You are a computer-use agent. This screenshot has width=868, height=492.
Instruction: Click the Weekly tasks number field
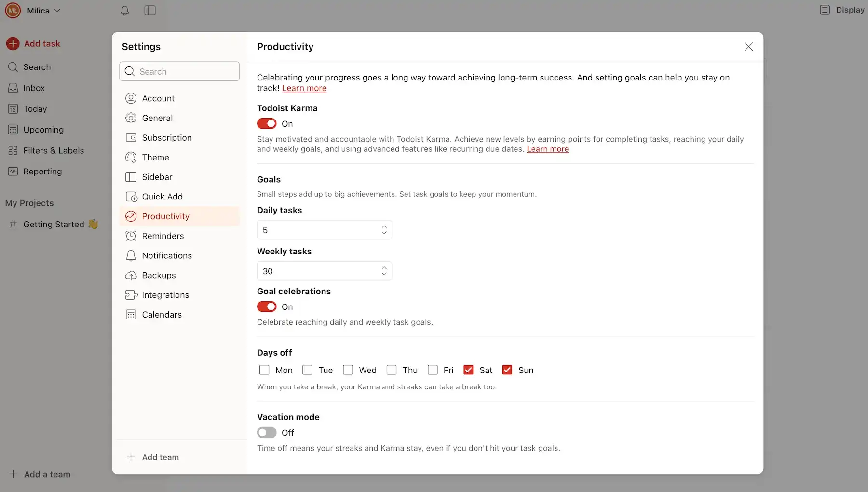[x=324, y=271]
